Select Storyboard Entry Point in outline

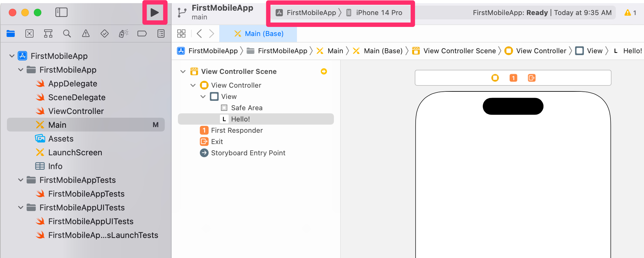tap(243, 153)
